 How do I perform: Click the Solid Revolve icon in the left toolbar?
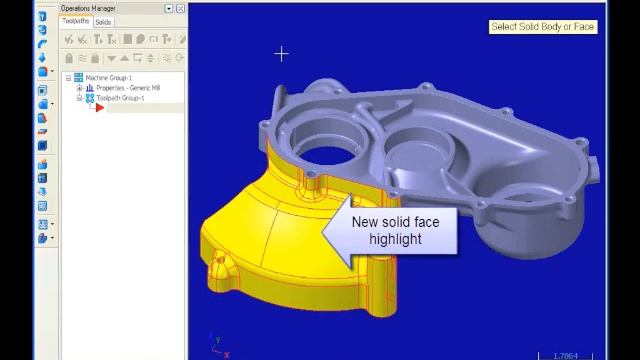click(42, 30)
